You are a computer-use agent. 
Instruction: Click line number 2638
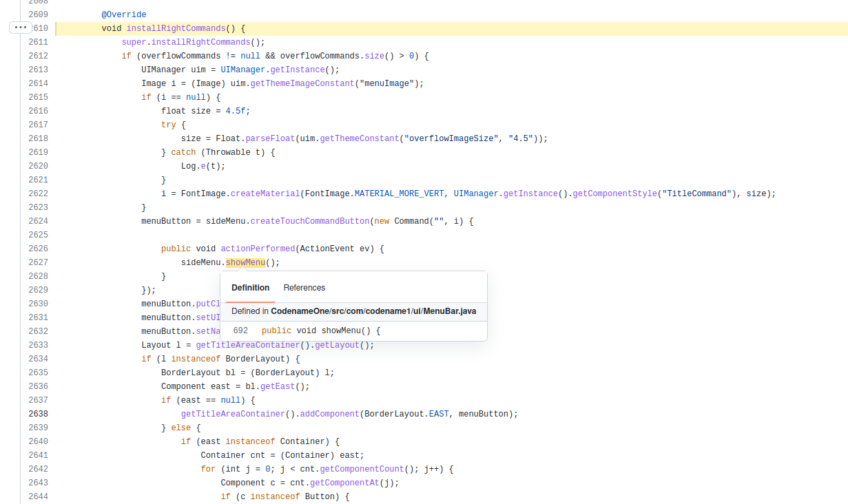[38, 414]
